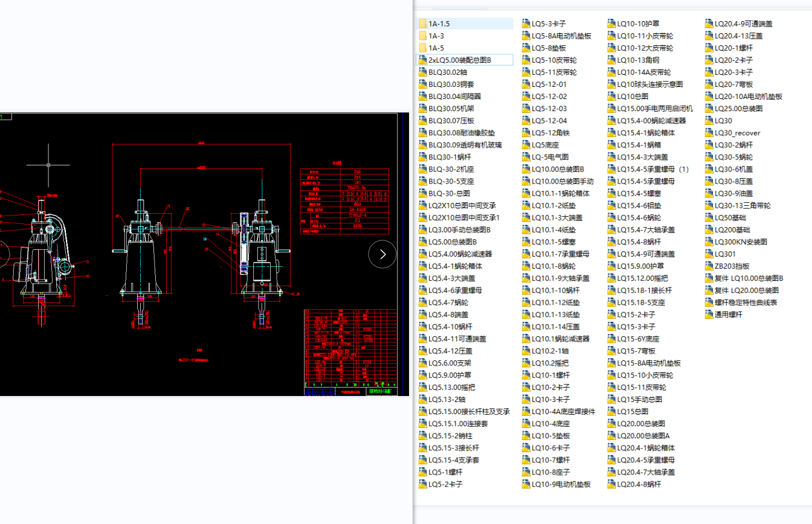Select the file name LQ10-9电动机垫板
Viewport: 812px width, 524px height.
(562, 484)
